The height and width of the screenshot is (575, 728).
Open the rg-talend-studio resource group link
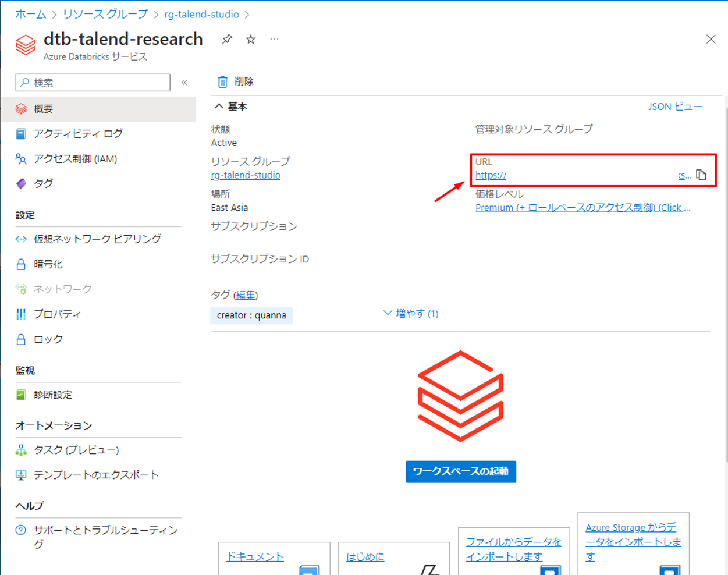(246, 175)
